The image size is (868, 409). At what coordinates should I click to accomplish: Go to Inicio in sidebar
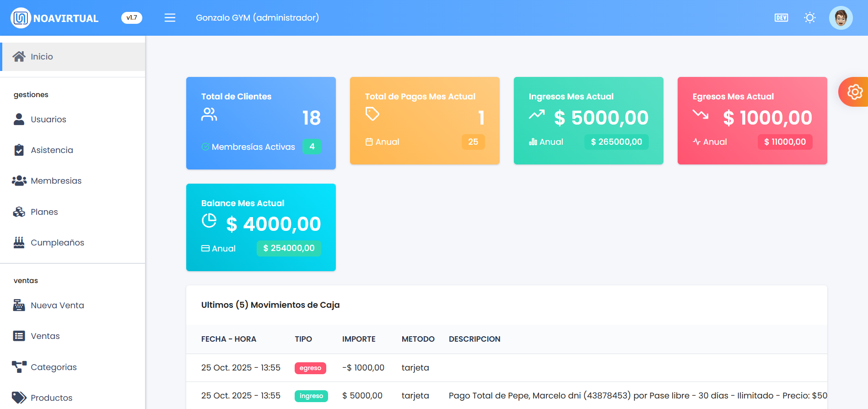[42, 57]
